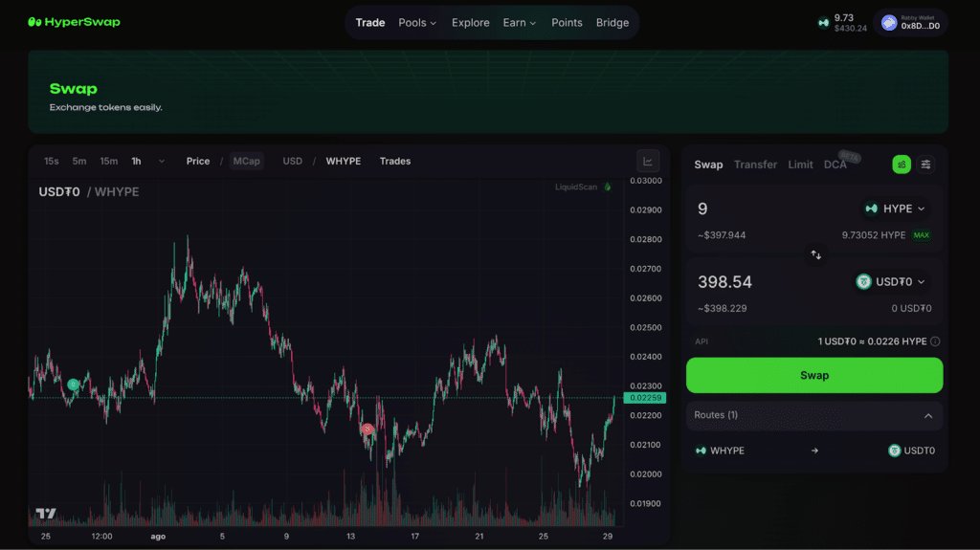The width and height of the screenshot is (980, 550).
Task: Flip swap direction with arrows icon
Action: (815, 254)
